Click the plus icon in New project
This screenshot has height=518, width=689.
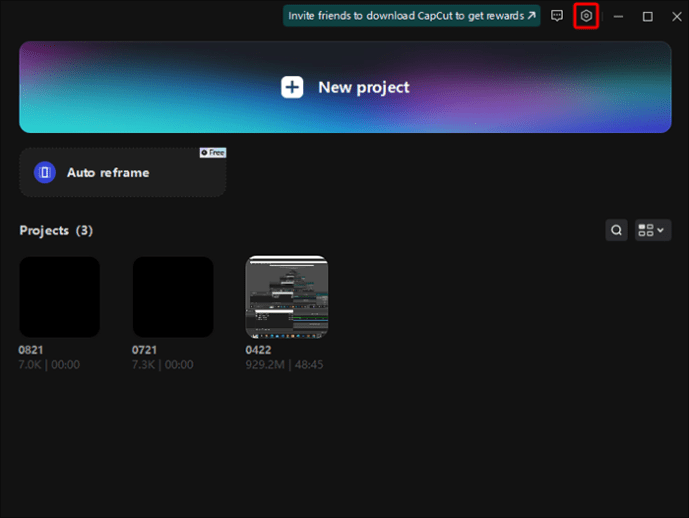point(292,87)
